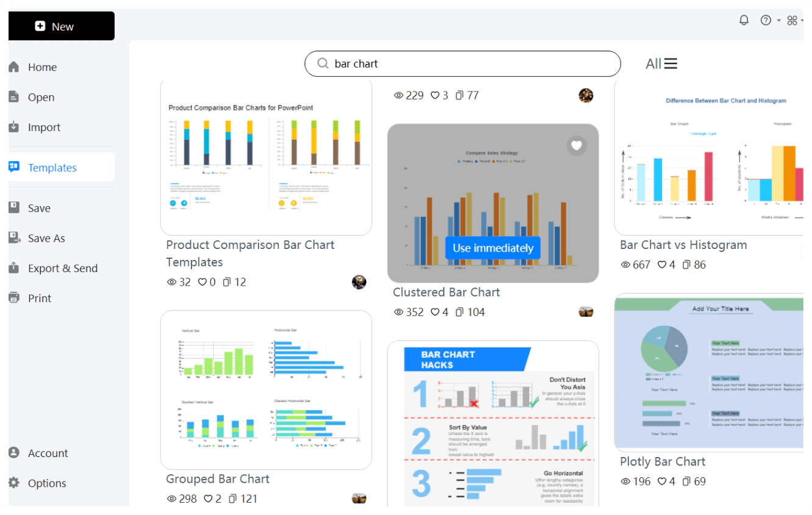Screen dimensions: 812x515
Task: Click the notification bell icon
Action: click(x=744, y=20)
